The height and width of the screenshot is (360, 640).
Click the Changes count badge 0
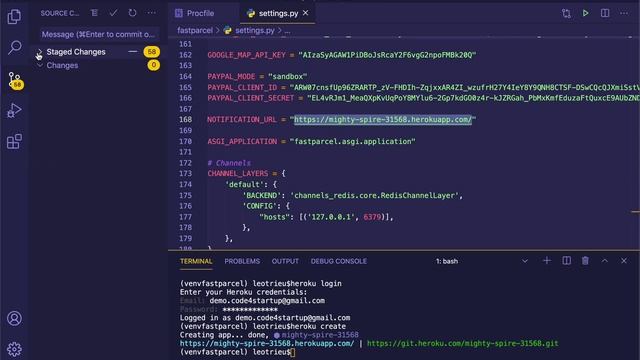pyautogui.click(x=153, y=65)
